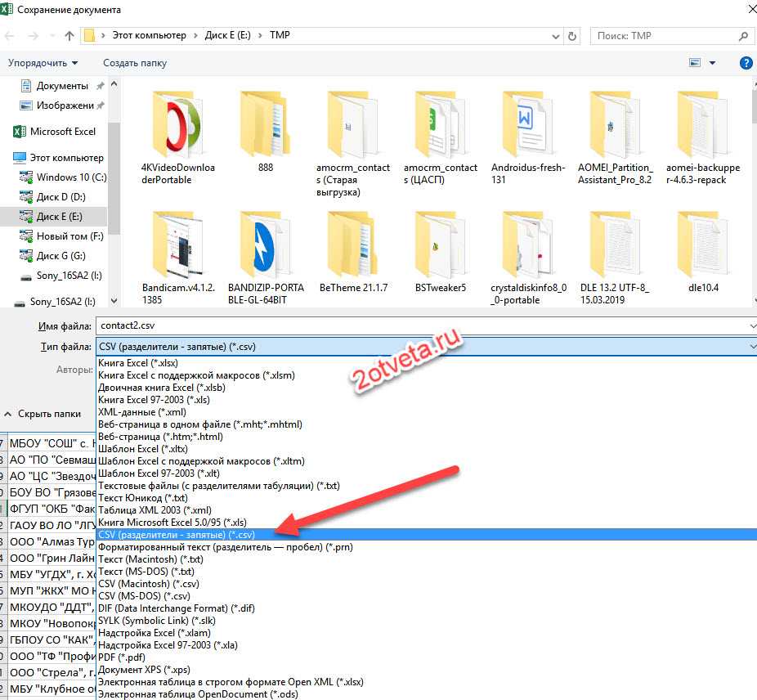Click the back navigation arrow

[x=10, y=36]
